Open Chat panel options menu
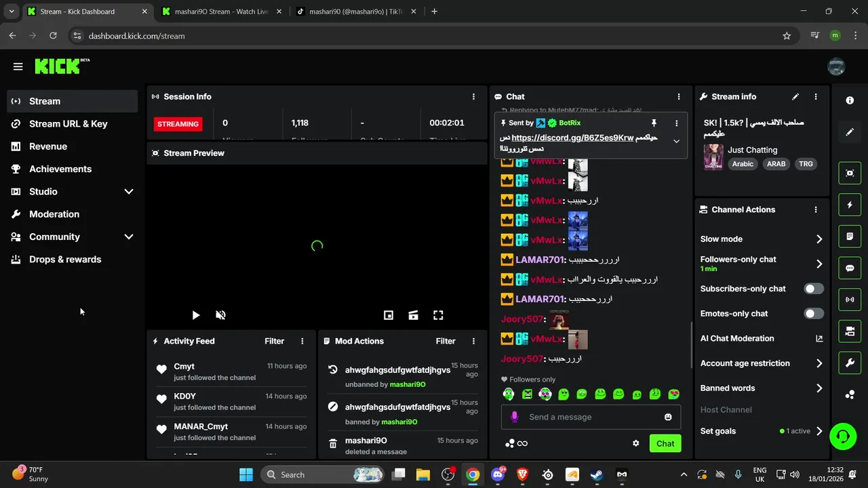 [679, 97]
